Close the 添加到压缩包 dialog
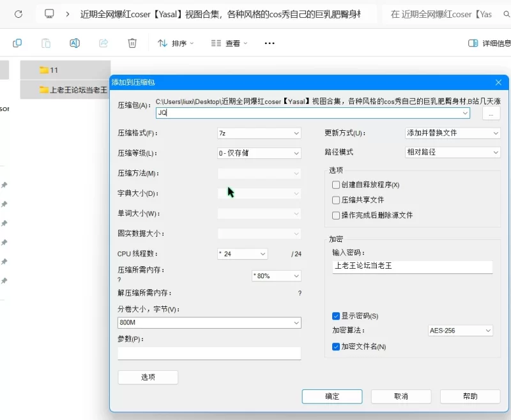Image resolution: width=511 pixels, height=420 pixels. pos(498,82)
